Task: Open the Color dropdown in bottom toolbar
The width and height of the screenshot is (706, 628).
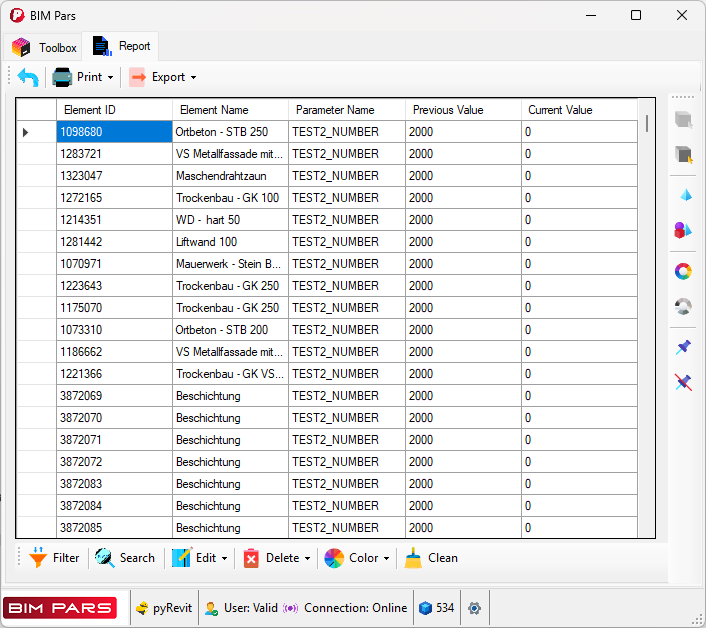Action: [357, 558]
